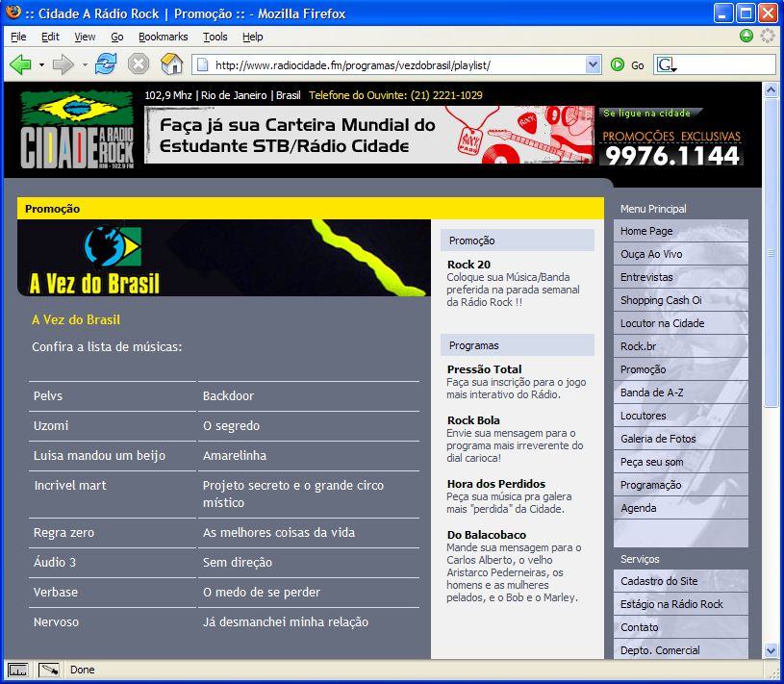Open the View menu
Viewport: 784px width, 684px height.
coord(85,37)
